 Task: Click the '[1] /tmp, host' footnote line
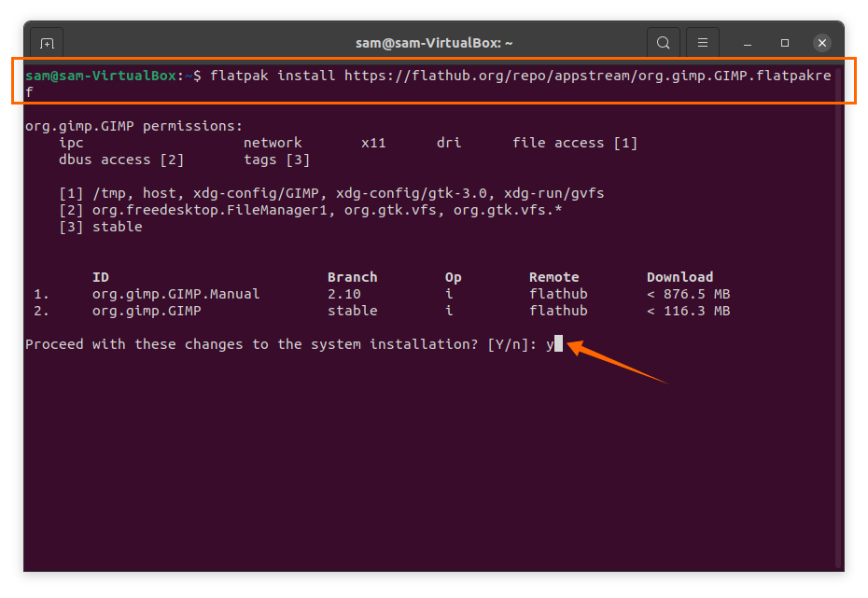tap(331, 193)
